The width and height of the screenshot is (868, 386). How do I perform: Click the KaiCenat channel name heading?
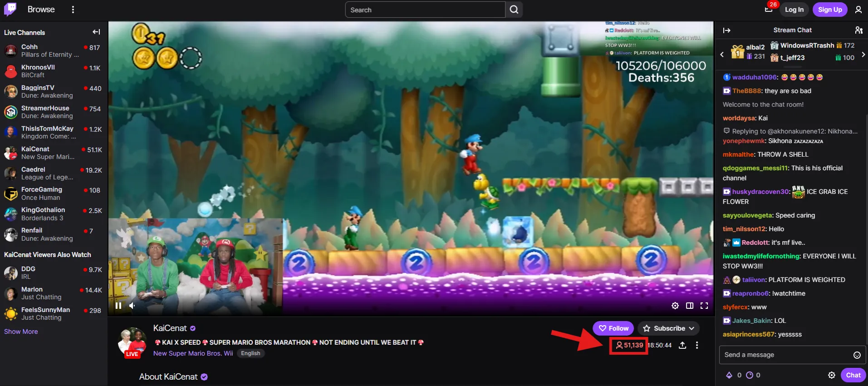[170, 328]
